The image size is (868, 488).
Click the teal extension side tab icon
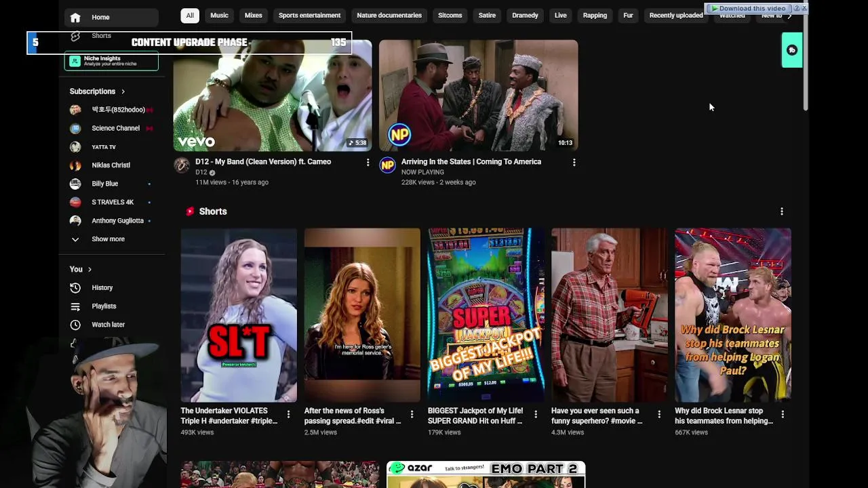point(792,50)
